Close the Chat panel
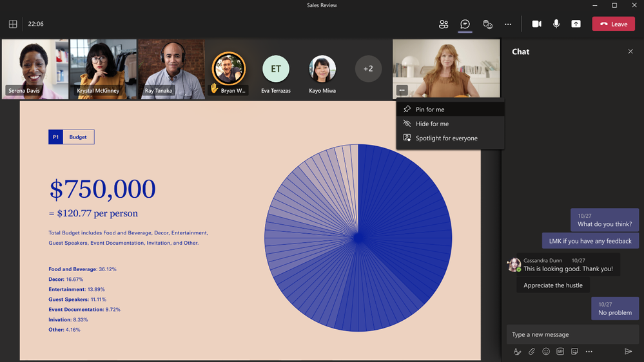Viewport: 644px width, 362px height. (x=630, y=52)
